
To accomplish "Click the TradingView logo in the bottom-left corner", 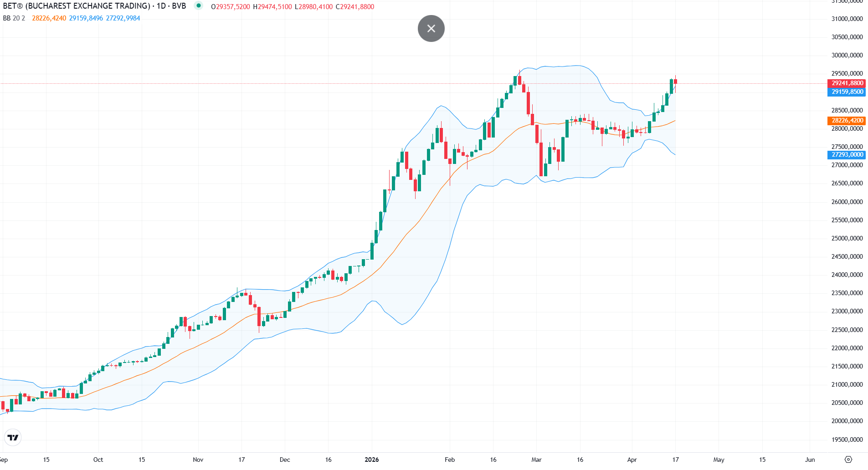I will 13,438.
